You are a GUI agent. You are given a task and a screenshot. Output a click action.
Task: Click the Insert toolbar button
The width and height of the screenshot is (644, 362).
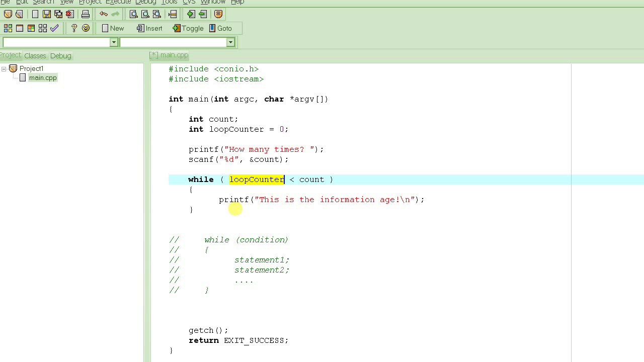pyautogui.click(x=149, y=28)
